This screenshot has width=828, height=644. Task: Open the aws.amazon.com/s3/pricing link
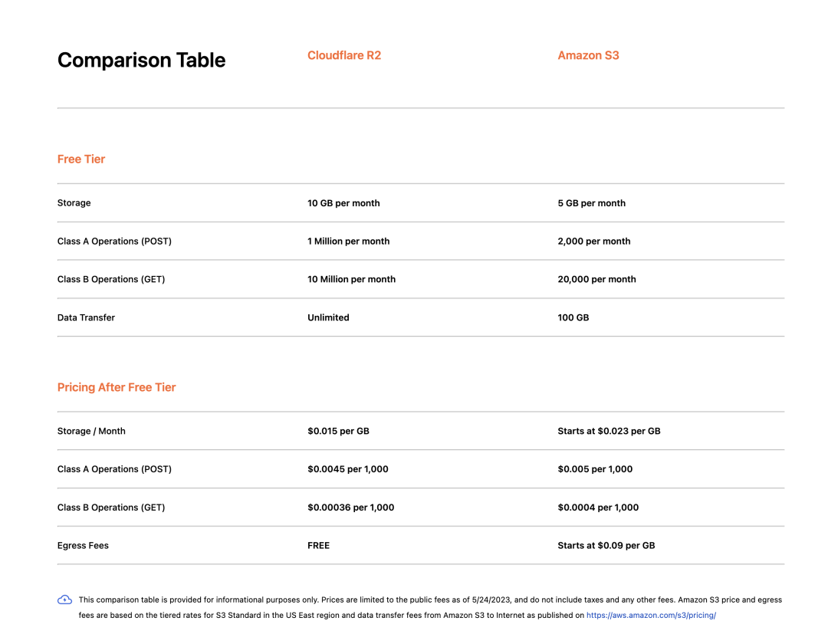(651, 615)
